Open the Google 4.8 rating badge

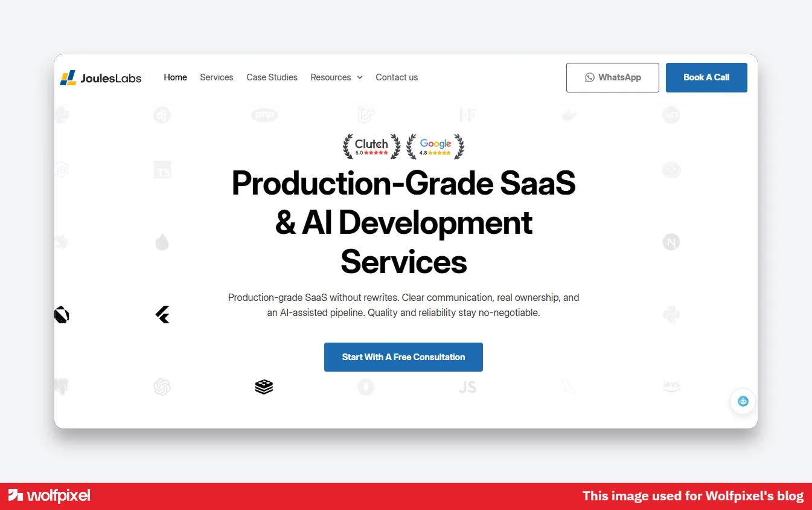click(x=435, y=147)
